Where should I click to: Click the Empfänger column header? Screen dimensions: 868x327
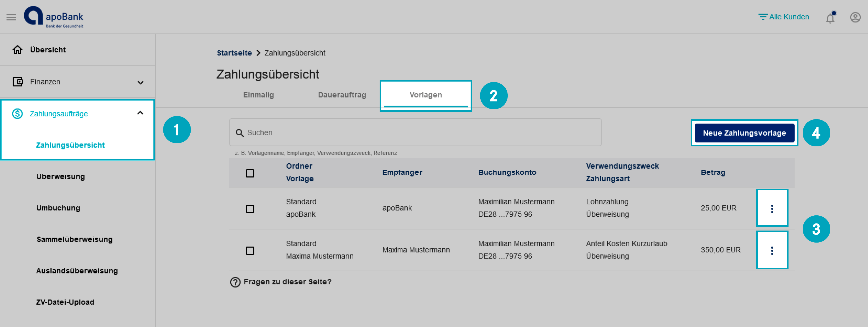pyautogui.click(x=402, y=172)
